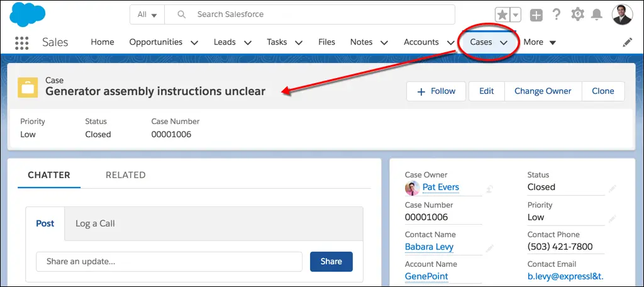Follow this case record
This screenshot has height=287, width=644.
tap(436, 91)
